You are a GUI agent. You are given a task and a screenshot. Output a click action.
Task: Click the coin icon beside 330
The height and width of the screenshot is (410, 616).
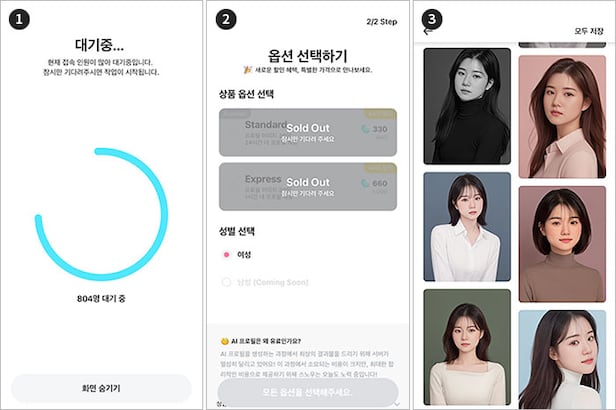pyautogui.click(x=365, y=129)
